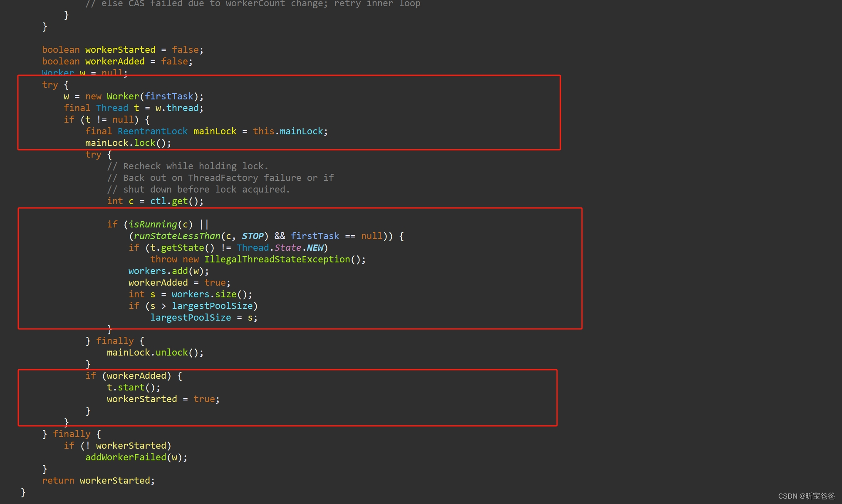Click the 'boolean workerStarted = false;' line
The image size is (842, 504).
pos(122,50)
